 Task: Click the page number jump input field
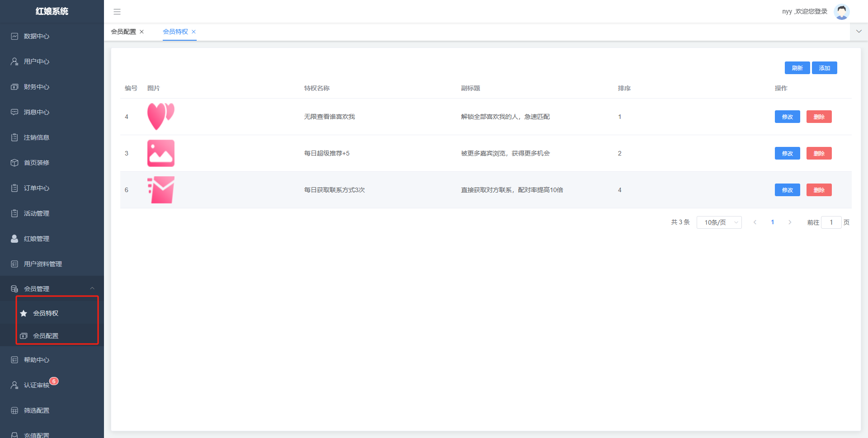click(x=831, y=222)
